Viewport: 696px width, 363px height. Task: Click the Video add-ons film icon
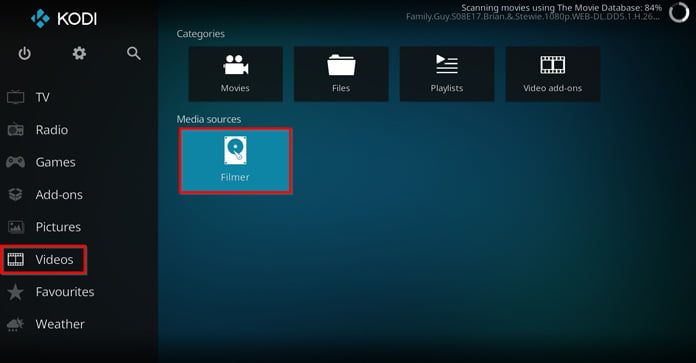click(x=553, y=65)
